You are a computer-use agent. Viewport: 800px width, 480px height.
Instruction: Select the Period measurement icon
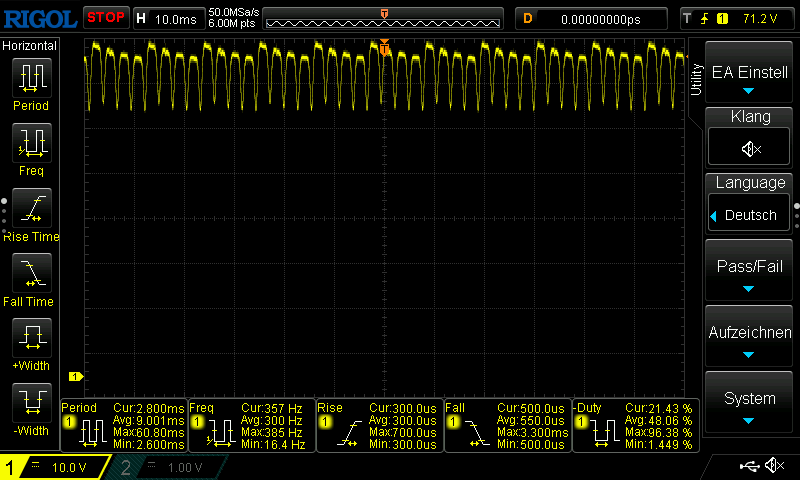point(30,77)
